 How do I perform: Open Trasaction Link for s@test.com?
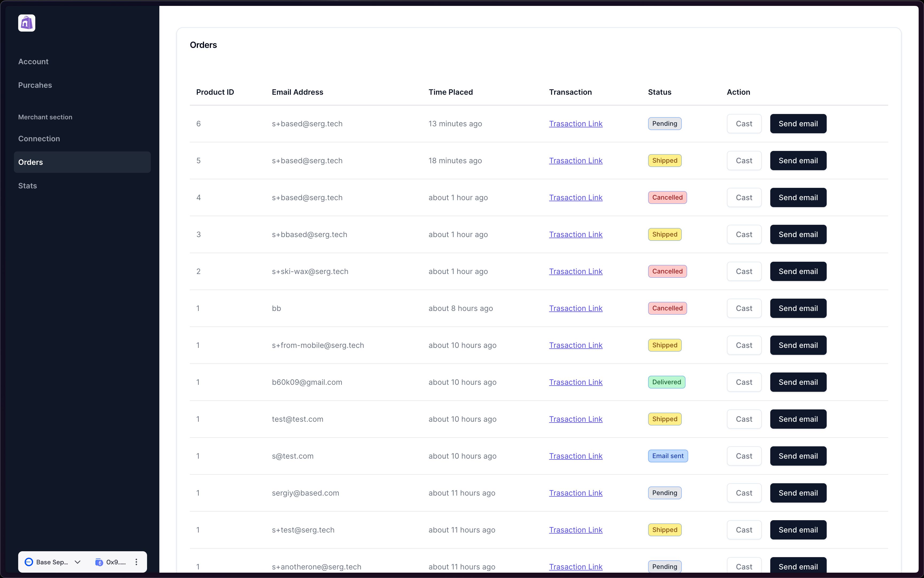point(575,456)
